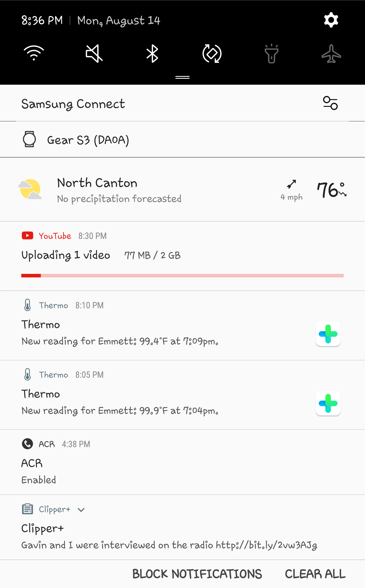Viewport: 365px width, 588px height.
Task: Tap the Thermo plus icon for 99.9°F reading
Action: pos(328,403)
